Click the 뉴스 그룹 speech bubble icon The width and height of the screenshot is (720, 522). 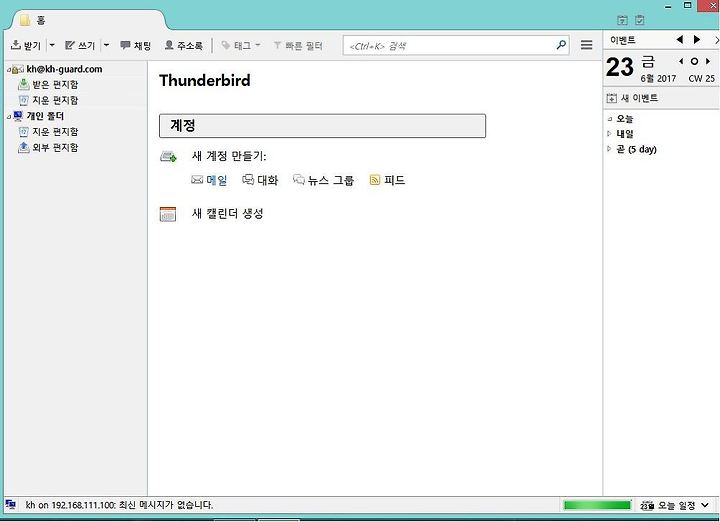click(299, 180)
